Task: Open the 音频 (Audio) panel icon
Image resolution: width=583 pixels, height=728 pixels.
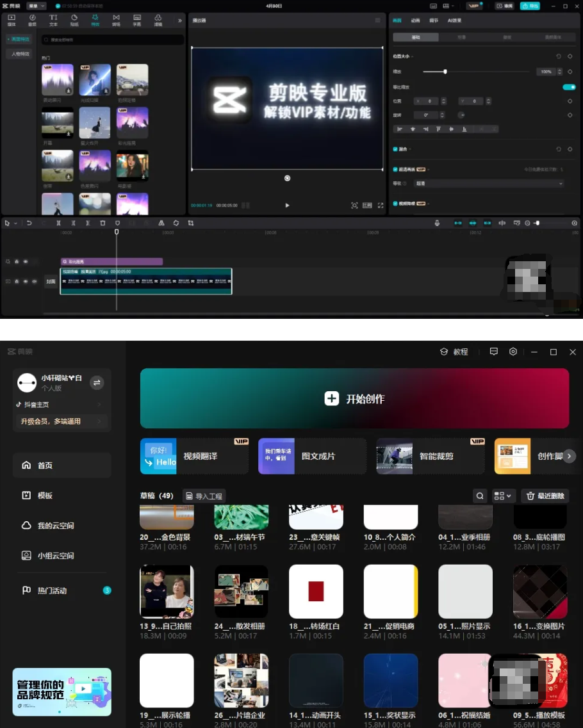Action: (x=33, y=20)
